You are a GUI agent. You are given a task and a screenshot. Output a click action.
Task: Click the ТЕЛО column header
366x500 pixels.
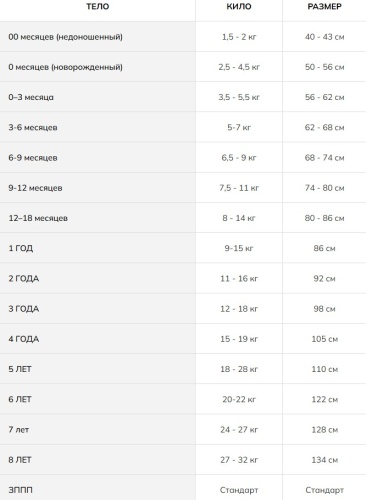click(x=97, y=7)
